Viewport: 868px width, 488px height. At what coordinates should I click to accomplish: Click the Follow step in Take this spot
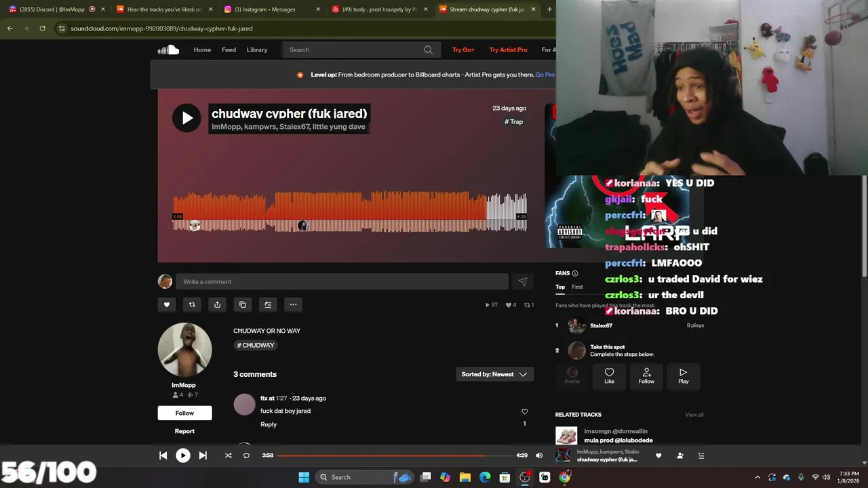(646, 376)
